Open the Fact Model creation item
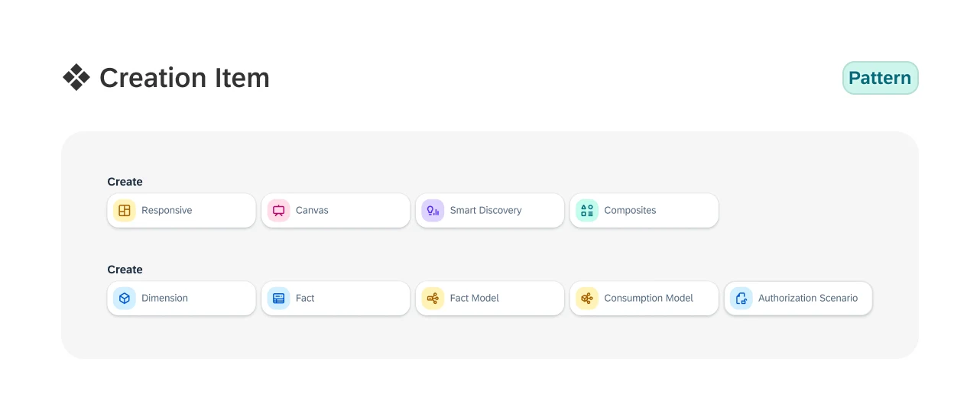The height and width of the screenshot is (420, 980). coord(490,299)
